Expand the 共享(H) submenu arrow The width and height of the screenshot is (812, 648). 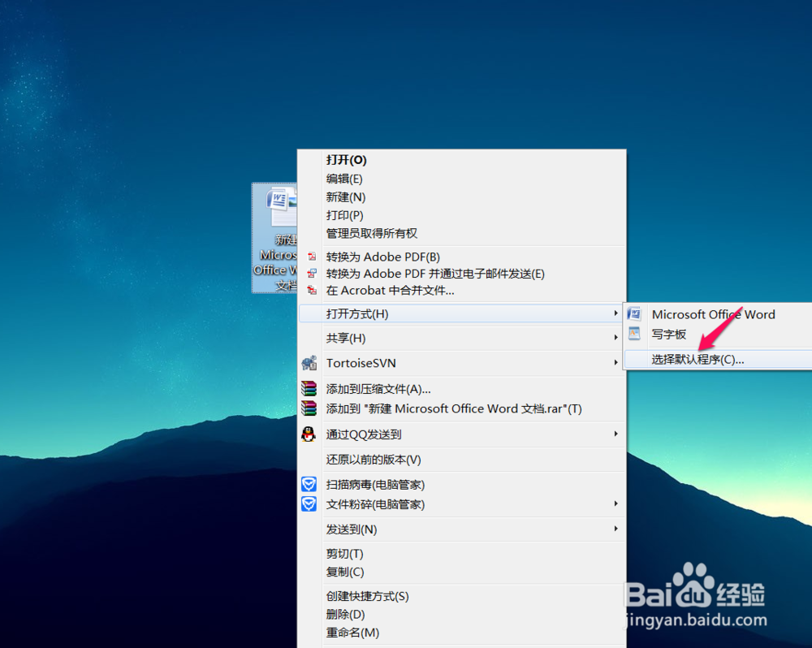pyautogui.click(x=615, y=338)
